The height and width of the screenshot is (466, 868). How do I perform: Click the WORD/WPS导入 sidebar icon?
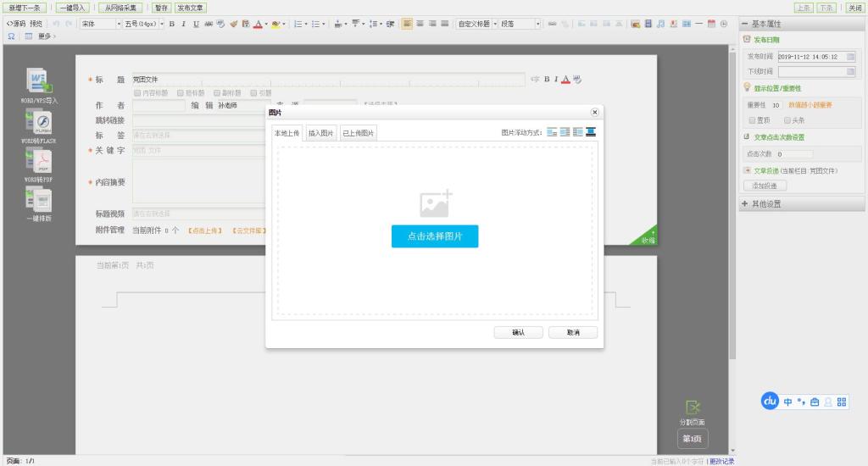[x=39, y=81]
